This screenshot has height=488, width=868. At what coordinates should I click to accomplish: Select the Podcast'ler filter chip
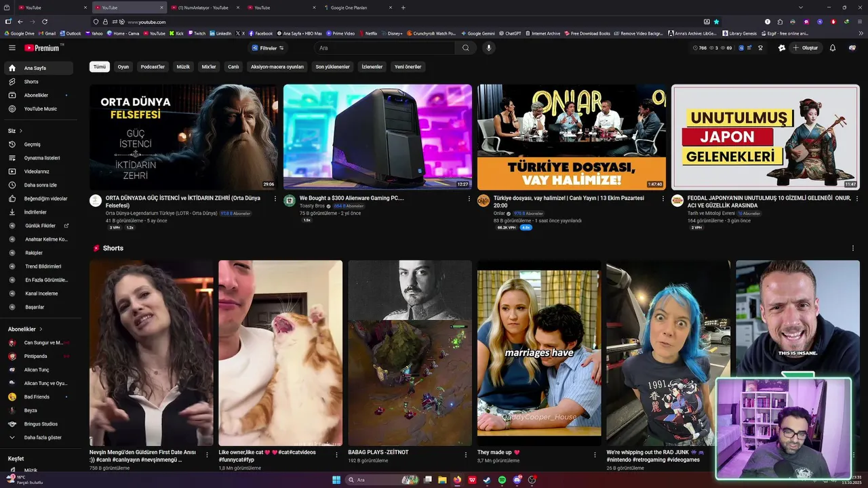[153, 67]
